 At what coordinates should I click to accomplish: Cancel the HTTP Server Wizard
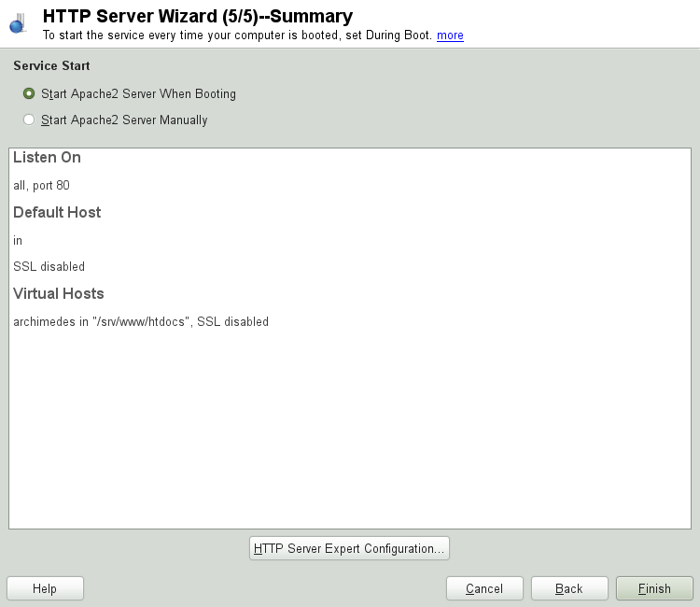(484, 588)
